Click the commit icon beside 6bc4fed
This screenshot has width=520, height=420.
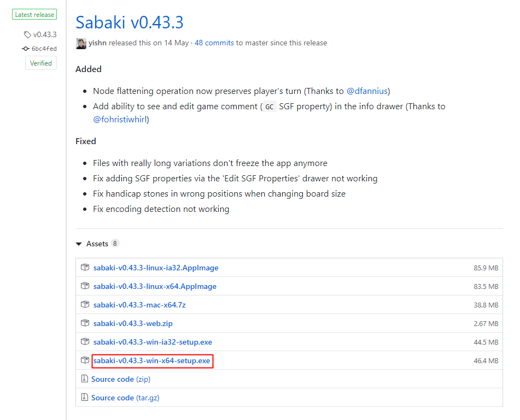pyautogui.click(x=26, y=49)
